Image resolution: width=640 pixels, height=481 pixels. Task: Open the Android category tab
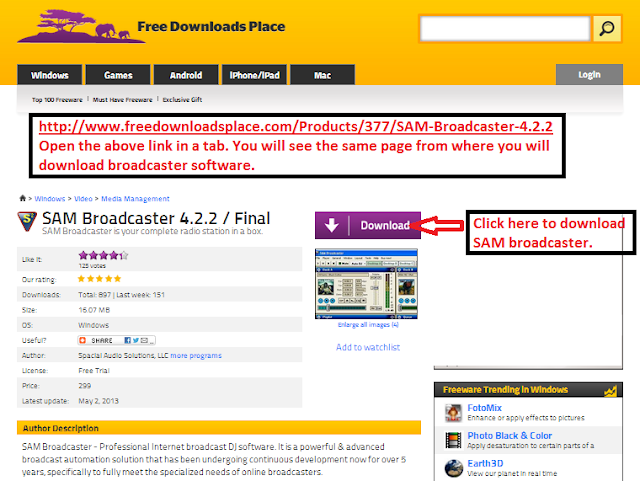pos(186,75)
